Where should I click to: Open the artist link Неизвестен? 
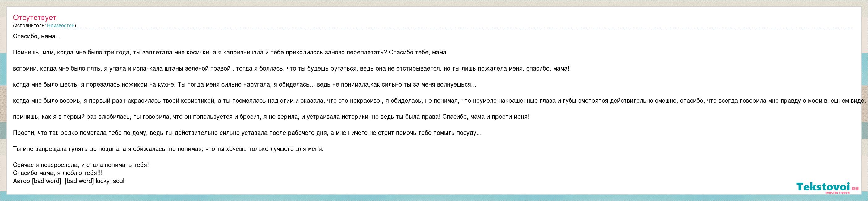pyautogui.click(x=61, y=25)
